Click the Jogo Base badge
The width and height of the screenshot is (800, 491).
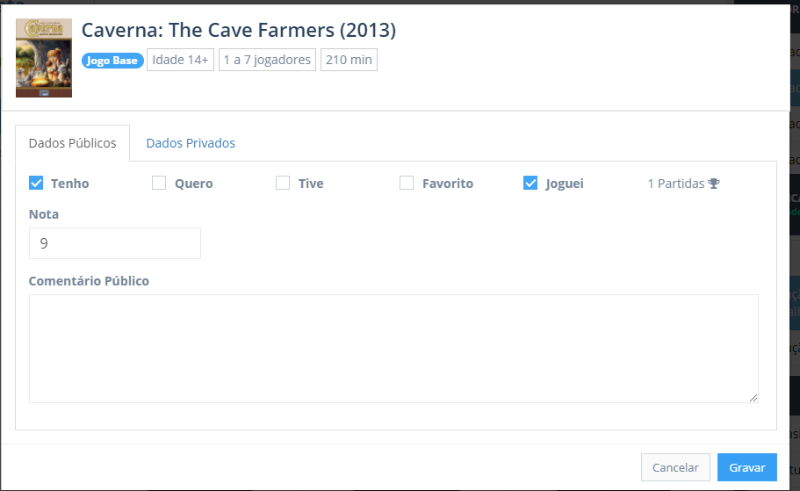113,60
